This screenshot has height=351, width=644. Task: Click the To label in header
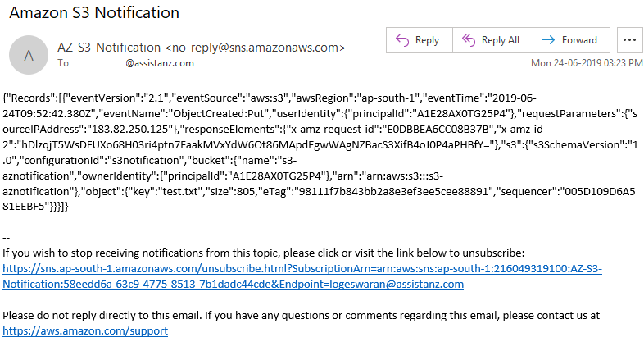click(x=63, y=63)
